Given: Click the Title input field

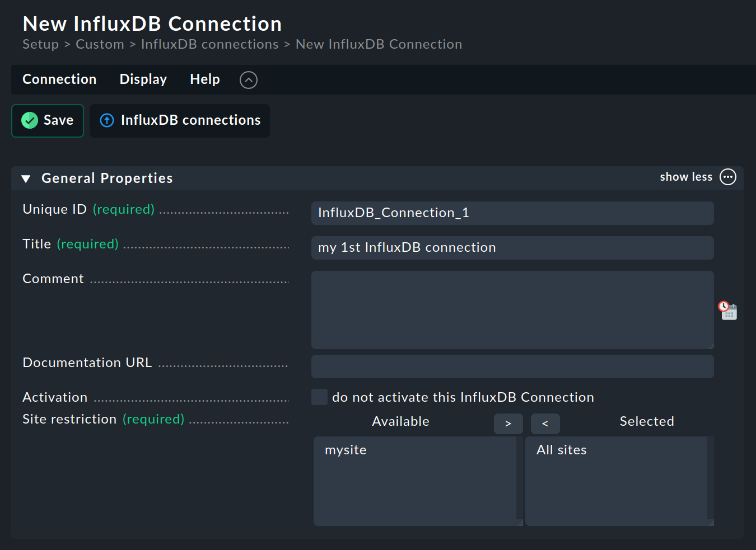Looking at the screenshot, I should click(512, 248).
